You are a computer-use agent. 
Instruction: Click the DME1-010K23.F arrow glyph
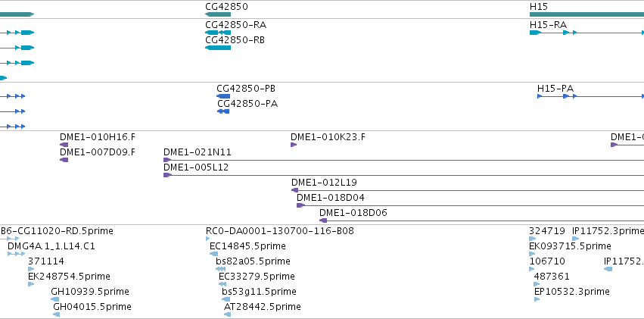point(294,145)
